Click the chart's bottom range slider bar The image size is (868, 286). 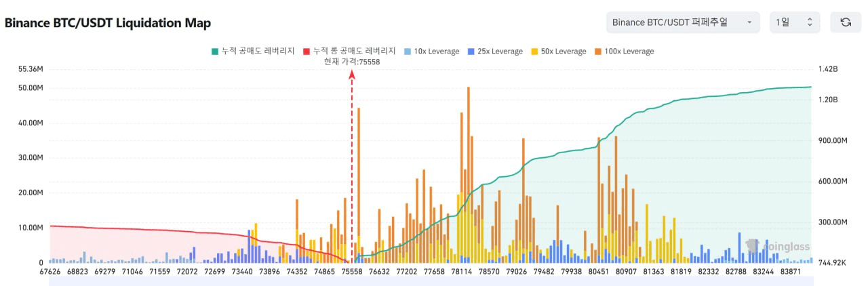(x=431, y=281)
